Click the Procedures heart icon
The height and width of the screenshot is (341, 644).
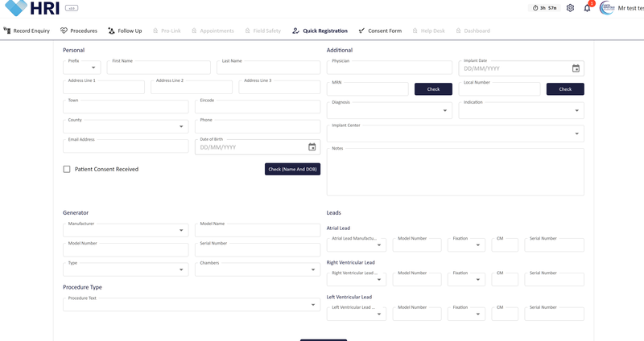[64, 31]
